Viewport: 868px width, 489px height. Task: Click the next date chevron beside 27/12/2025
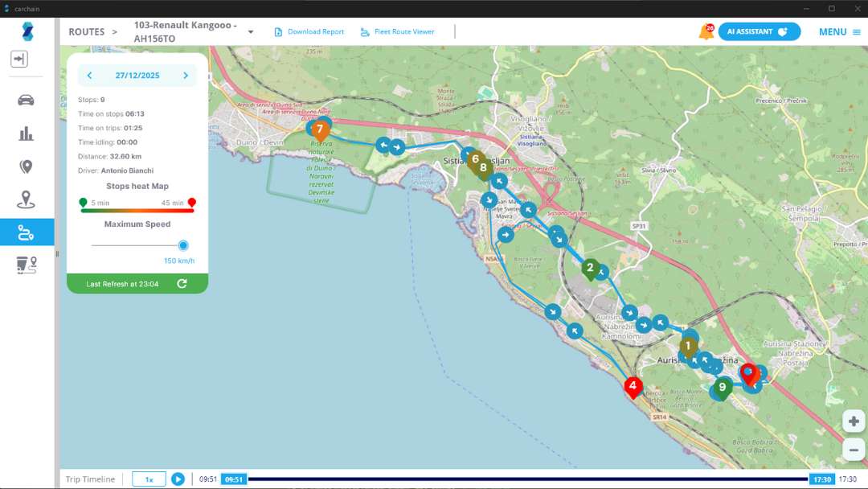tap(185, 75)
